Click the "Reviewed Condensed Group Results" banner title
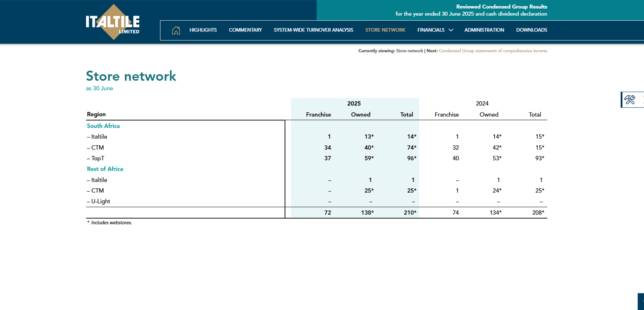The height and width of the screenshot is (310, 644). click(501, 7)
